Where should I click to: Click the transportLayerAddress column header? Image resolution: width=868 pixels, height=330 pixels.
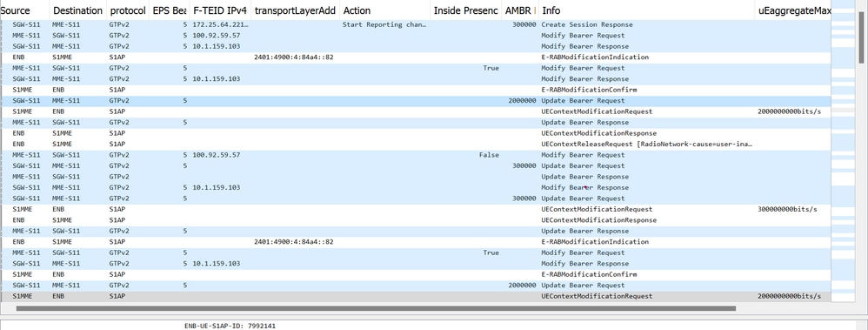pos(295,10)
